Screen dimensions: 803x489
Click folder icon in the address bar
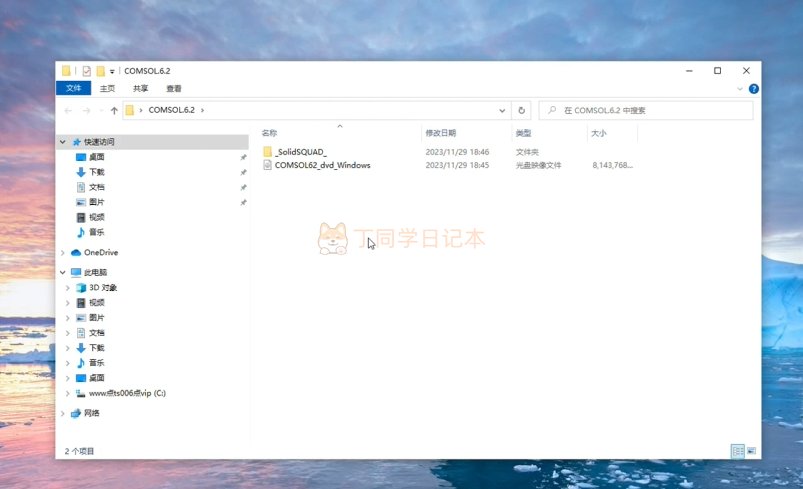click(x=130, y=110)
